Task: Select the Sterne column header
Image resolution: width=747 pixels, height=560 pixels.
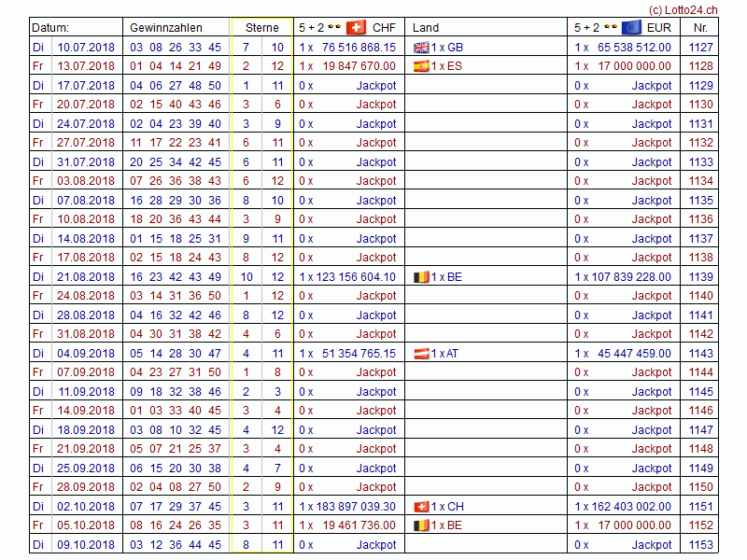Action: (262, 28)
